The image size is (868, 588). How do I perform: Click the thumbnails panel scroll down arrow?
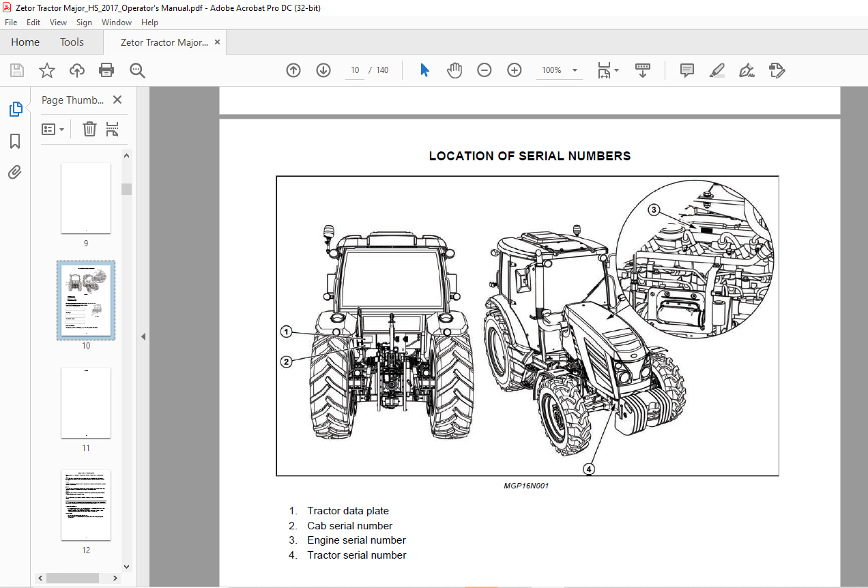click(x=127, y=566)
